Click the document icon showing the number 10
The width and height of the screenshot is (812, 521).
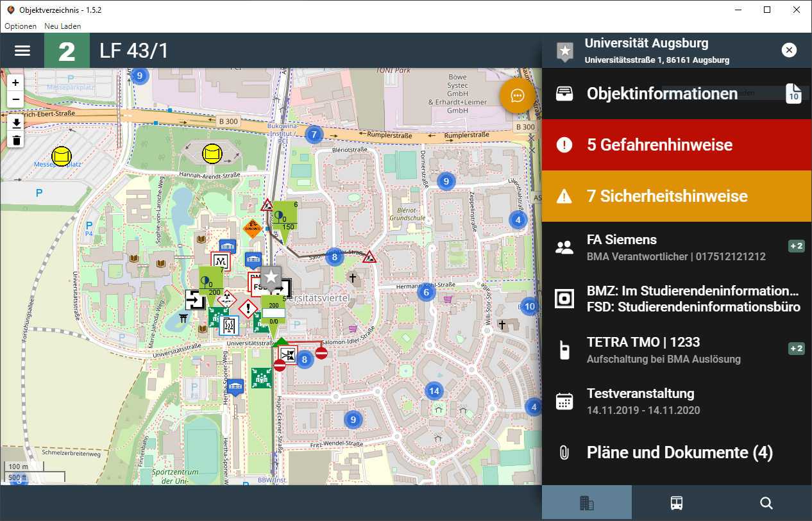793,94
